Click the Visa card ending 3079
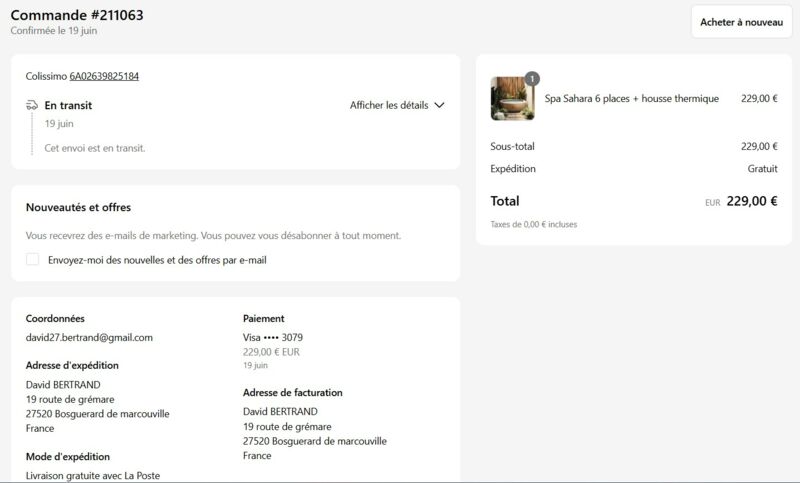This screenshot has width=800, height=483. 273,337
